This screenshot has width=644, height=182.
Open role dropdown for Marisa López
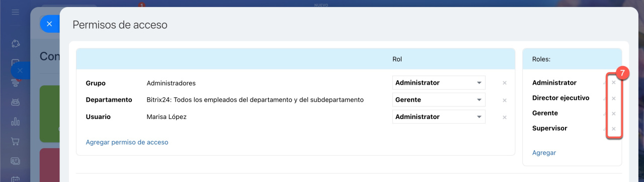click(x=439, y=116)
